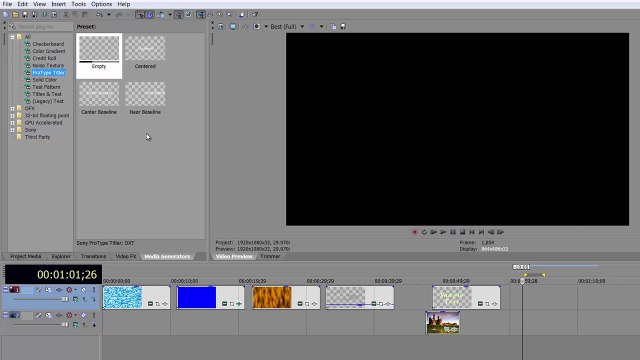Select the Envelope Edit tool

coord(211,15)
